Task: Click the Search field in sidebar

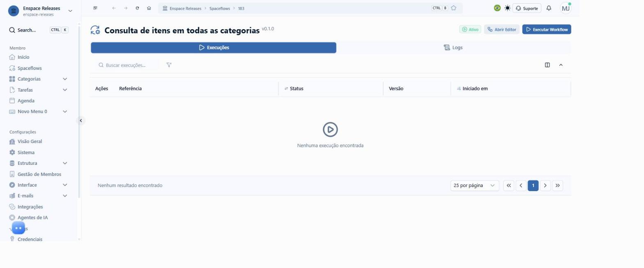Action: 39,30
